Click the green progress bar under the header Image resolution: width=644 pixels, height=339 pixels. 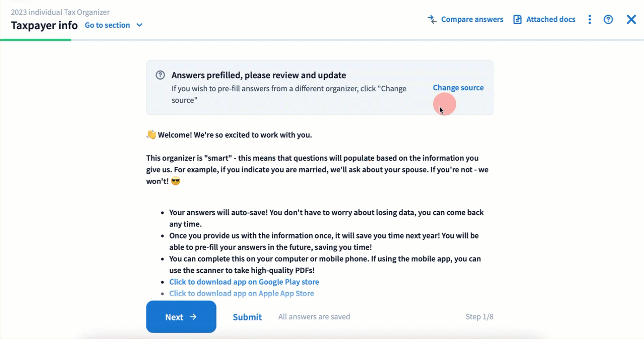point(36,40)
